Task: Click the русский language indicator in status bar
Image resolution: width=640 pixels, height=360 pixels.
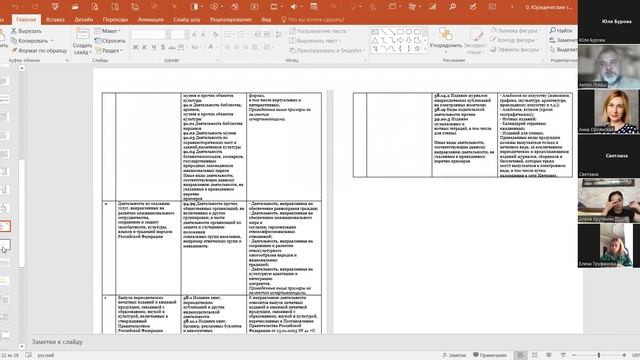Action: click(46, 355)
